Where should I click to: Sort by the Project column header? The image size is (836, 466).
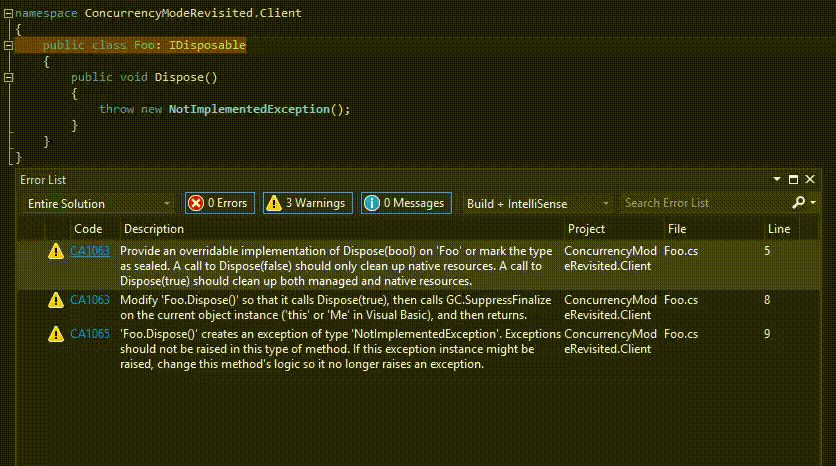click(586, 229)
